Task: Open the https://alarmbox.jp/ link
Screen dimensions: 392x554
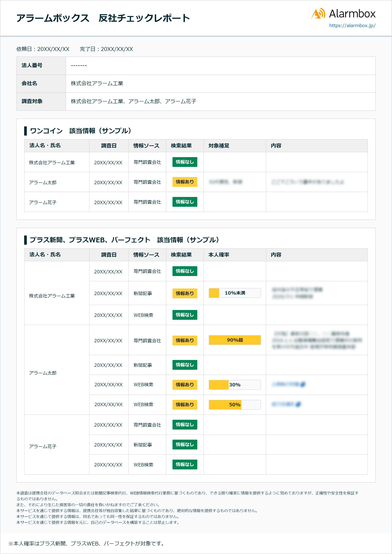Action: (352, 26)
